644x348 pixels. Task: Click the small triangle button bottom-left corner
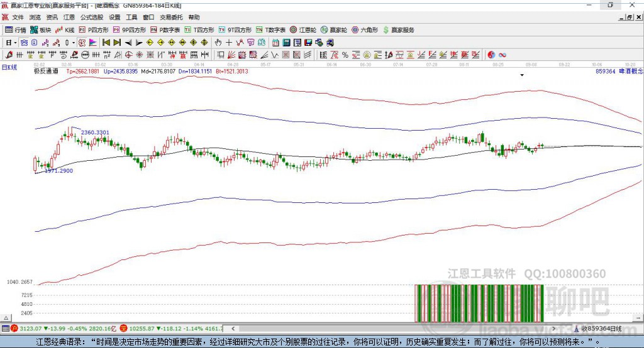(x=6, y=318)
